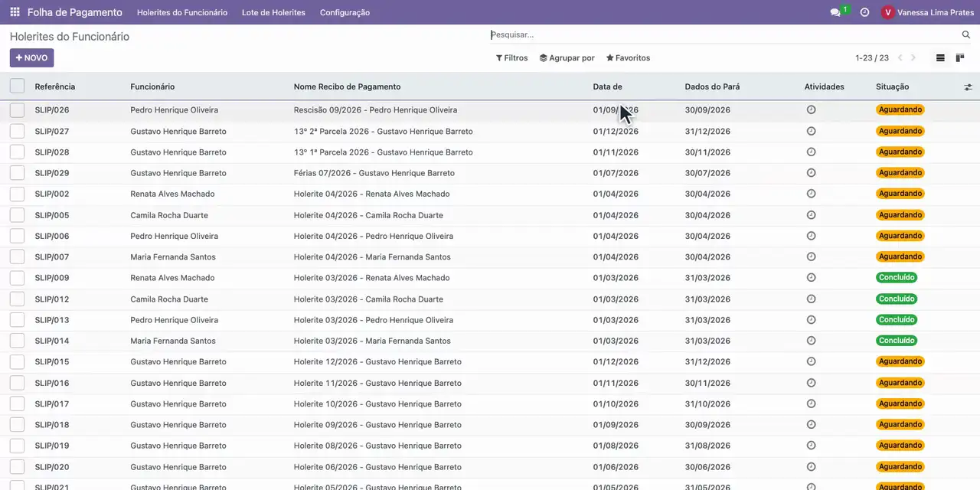Image resolution: width=980 pixels, height=490 pixels.
Task: Check the SLIP/028 row checkbox
Action: tap(17, 152)
